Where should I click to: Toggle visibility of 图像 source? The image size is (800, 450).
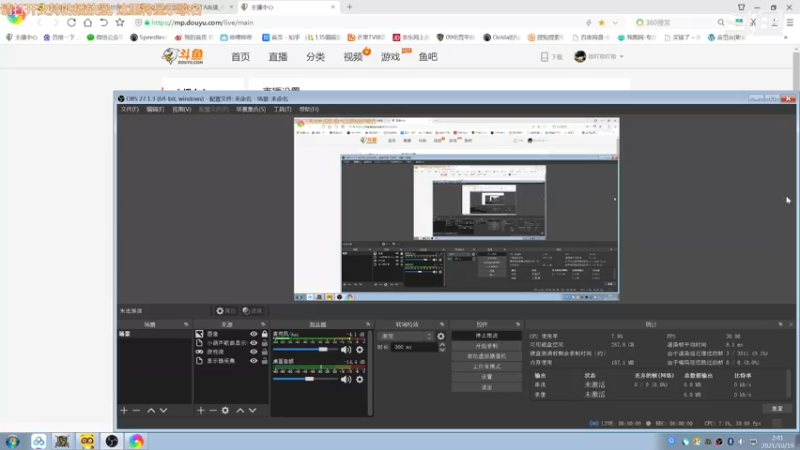coord(254,334)
